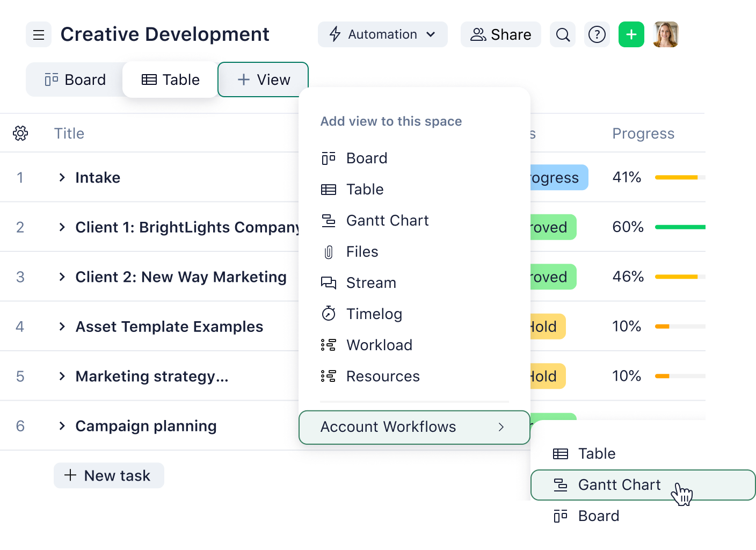
Task: Expand the Intake task row
Action: pyautogui.click(x=62, y=177)
